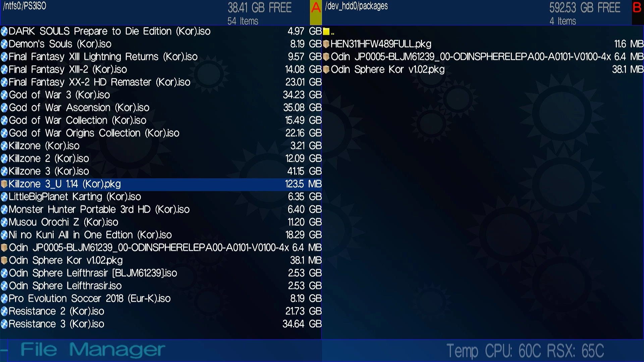
Task: Select Killzone 2 (Kor).iso file name
Action: [49, 159]
